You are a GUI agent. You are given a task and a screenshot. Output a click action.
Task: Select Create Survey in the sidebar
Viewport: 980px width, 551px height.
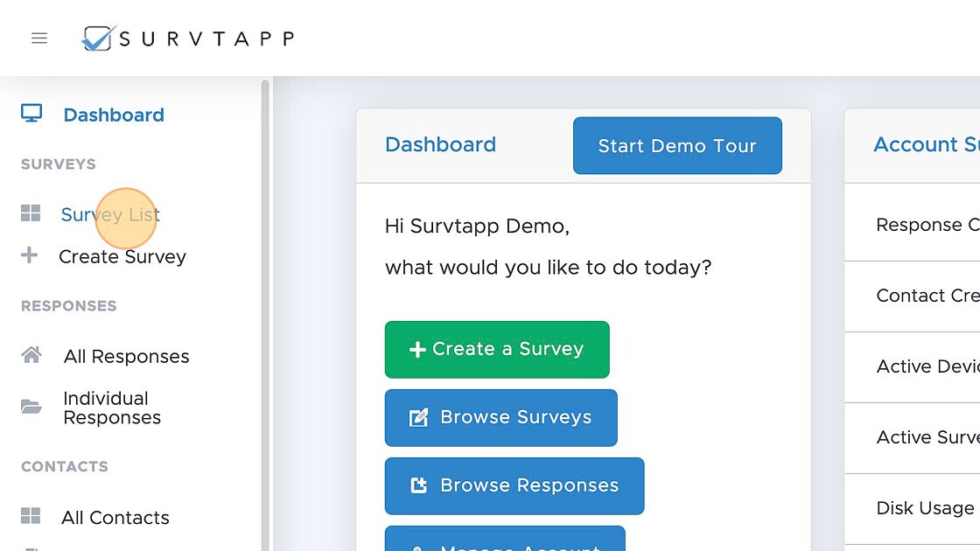[x=122, y=257]
